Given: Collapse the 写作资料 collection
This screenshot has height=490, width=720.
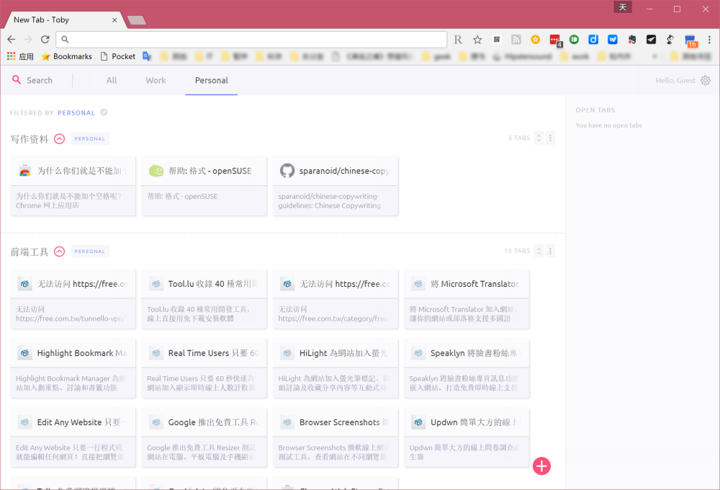Looking at the screenshot, I should [59, 139].
